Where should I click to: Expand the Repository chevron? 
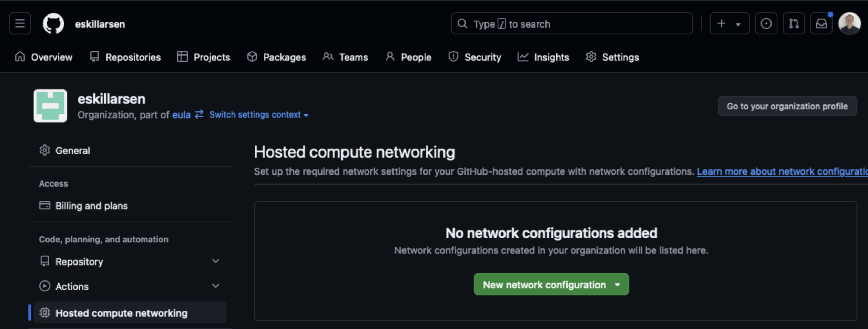point(216,261)
